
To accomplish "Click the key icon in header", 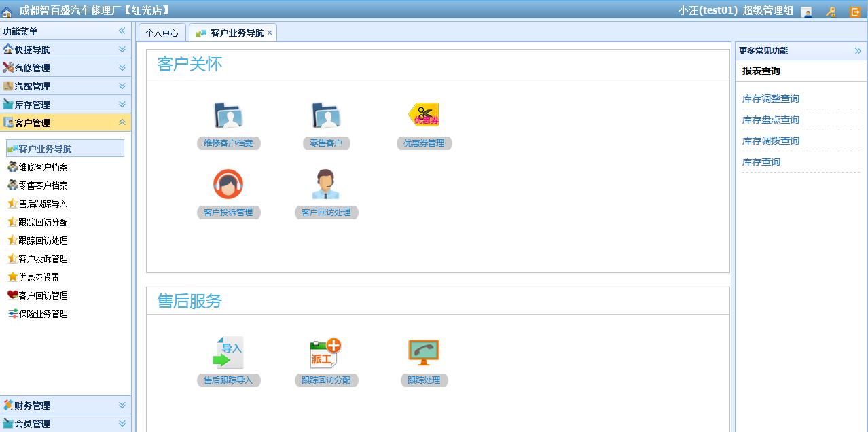I will click(x=831, y=12).
